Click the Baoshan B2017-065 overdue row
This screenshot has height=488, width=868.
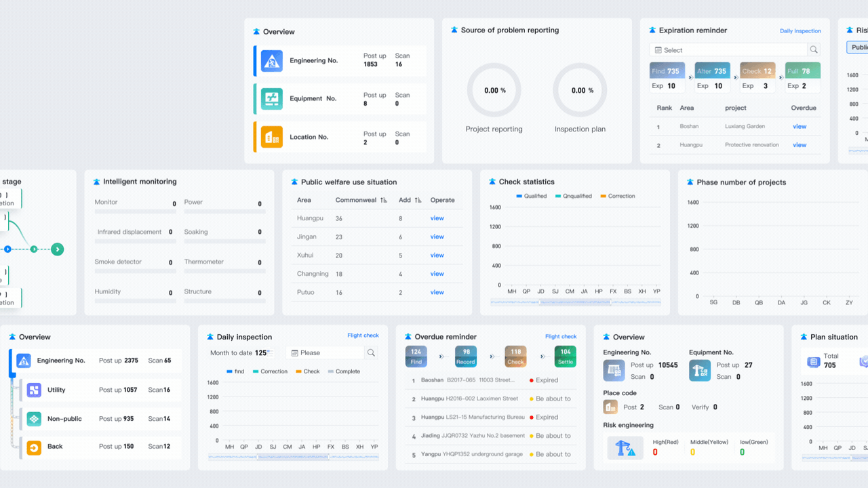pyautogui.click(x=491, y=380)
